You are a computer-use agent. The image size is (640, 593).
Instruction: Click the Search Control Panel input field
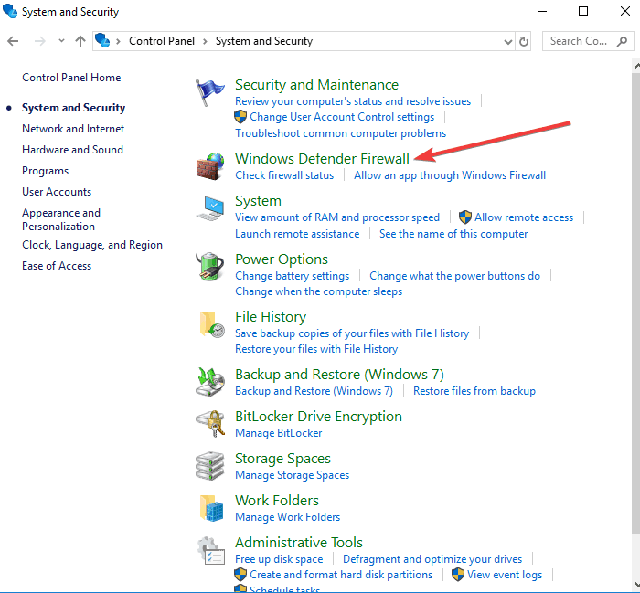tap(588, 41)
